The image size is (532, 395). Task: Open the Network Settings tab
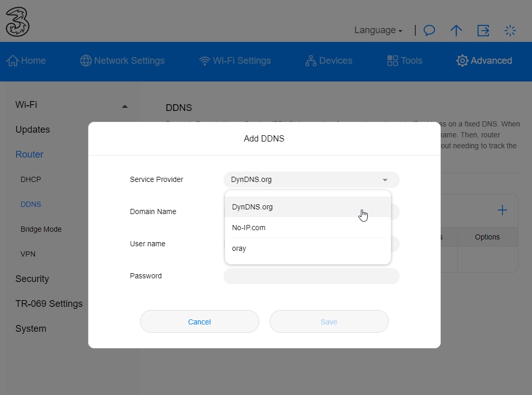coord(122,61)
